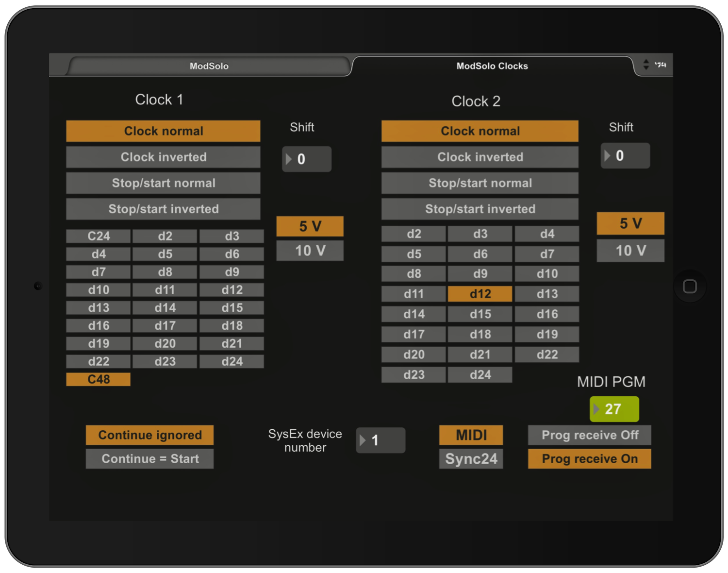Image resolution: width=728 pixels, height=573 pixels.
Task: Click the Clock 1 Shift value arrow
Action: point(289,159)
